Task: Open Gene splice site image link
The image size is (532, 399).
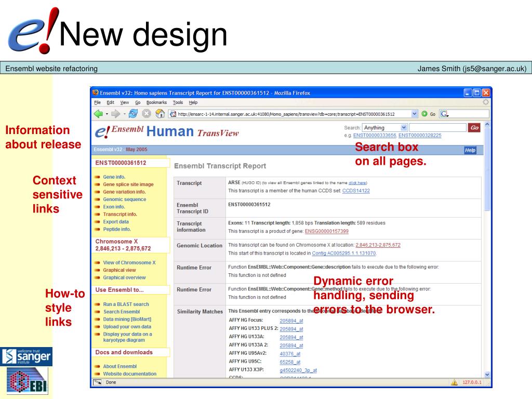Action: tap(128, 184)
